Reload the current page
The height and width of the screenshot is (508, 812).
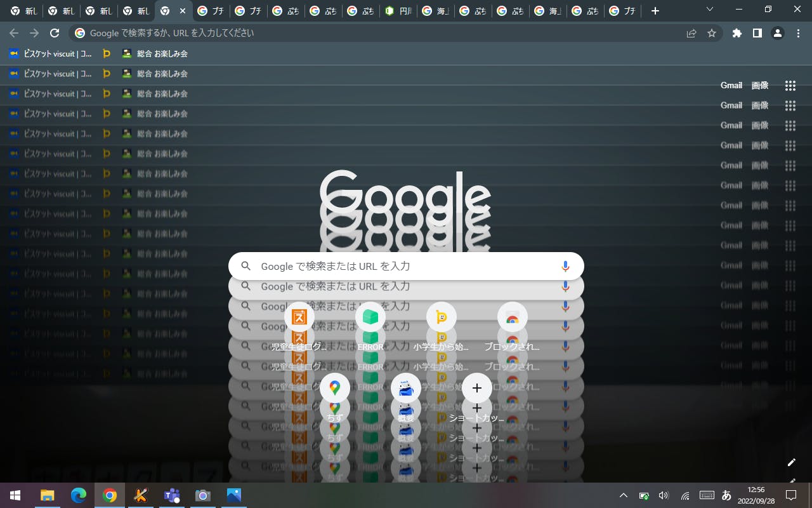pyautogui.click(x=55, y=33)
